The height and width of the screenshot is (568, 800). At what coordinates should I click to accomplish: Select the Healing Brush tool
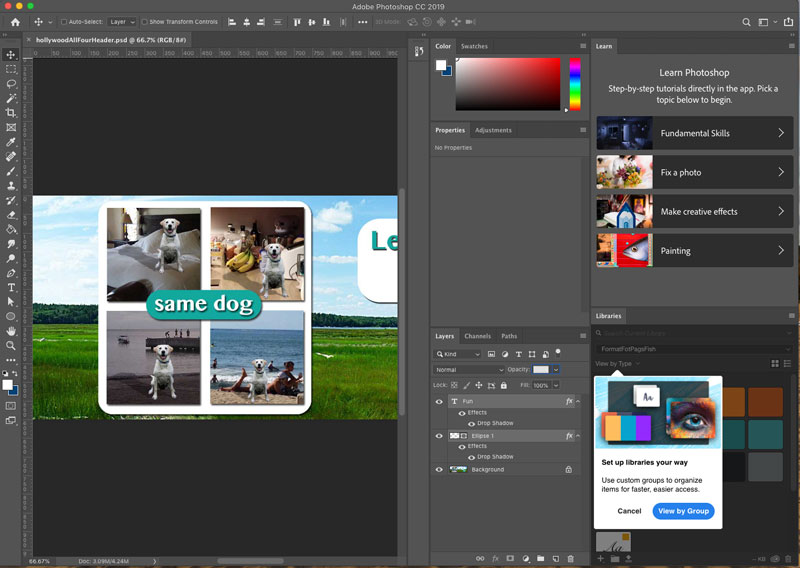11,156
